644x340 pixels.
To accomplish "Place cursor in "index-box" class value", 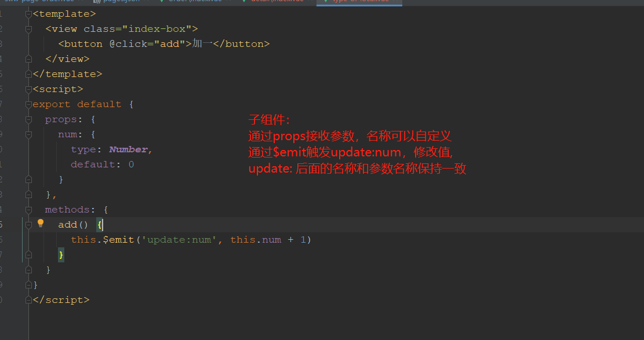I will tap(157, 29).
